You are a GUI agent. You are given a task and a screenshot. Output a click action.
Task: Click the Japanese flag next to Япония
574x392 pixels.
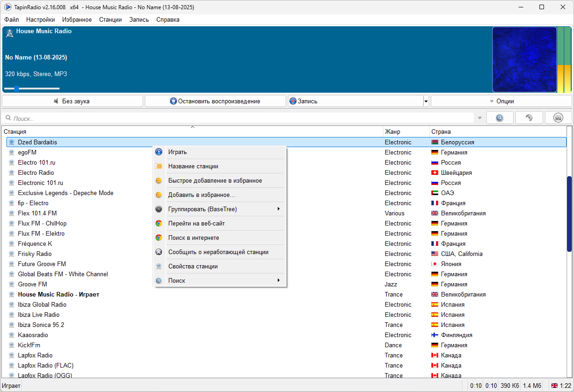point(435,264)
